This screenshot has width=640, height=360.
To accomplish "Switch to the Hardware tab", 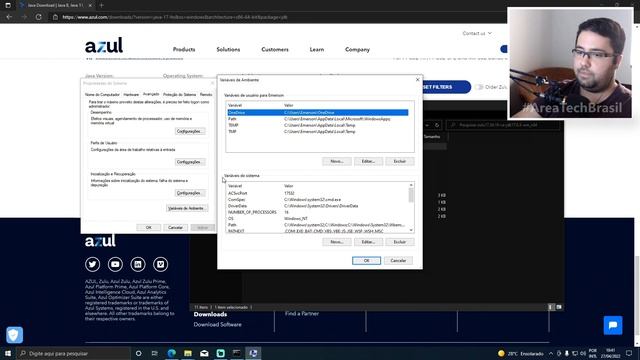I will 131,95.
